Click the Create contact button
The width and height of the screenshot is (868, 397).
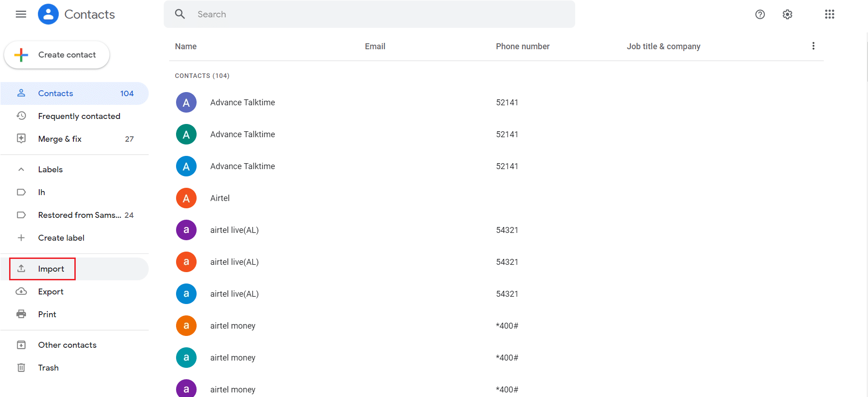point(57,55)
